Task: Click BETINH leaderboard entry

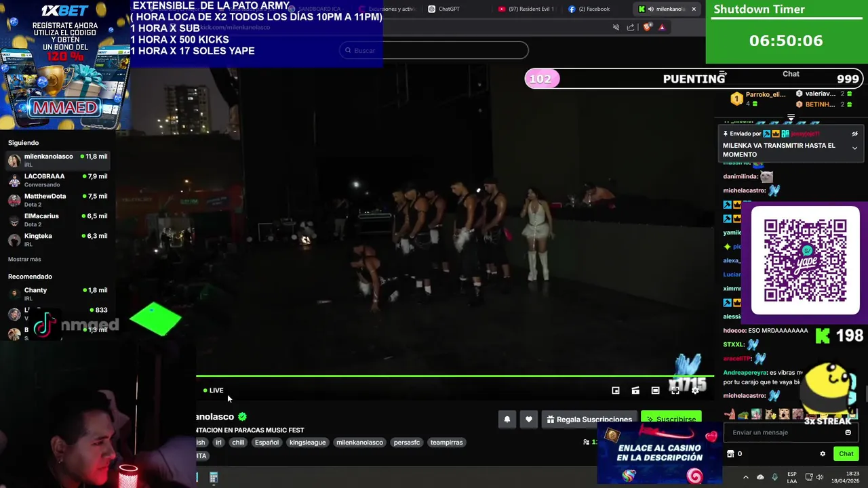Action: pyautogui.click(x=824, y=104)
